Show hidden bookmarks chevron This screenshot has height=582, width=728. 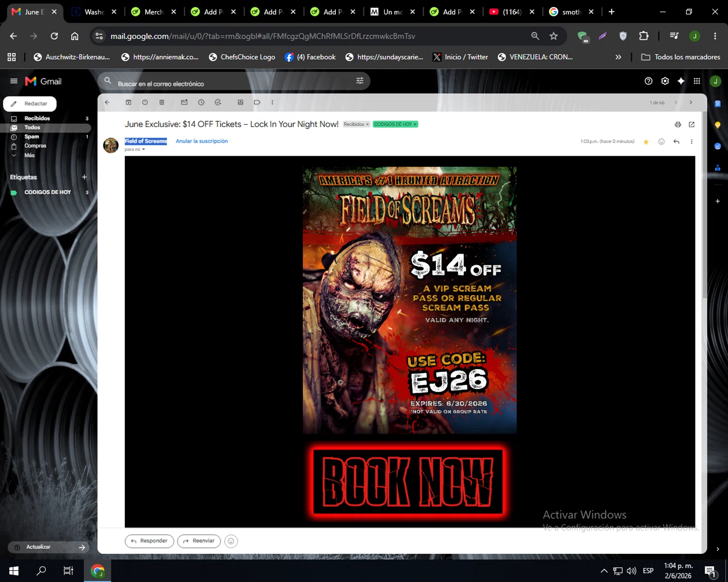(618, 57)
